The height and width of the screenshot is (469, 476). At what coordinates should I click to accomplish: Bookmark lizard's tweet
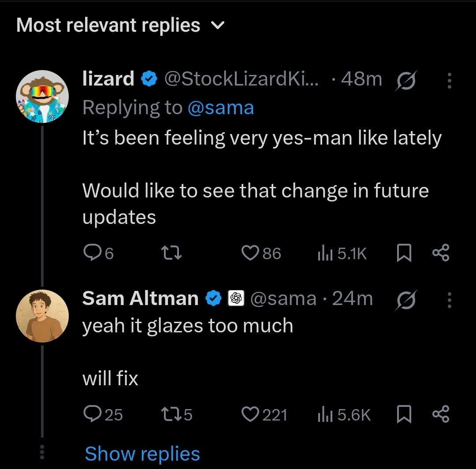(404, 253)
